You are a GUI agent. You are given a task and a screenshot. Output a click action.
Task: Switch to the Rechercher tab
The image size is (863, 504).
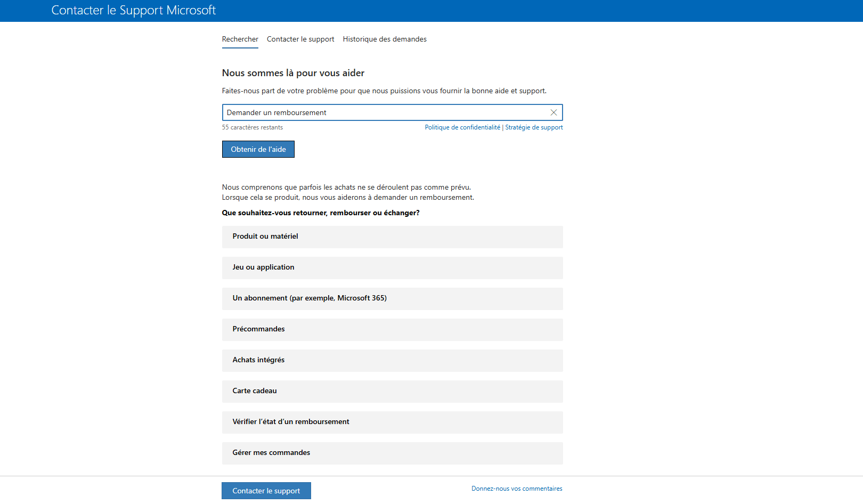point(240,39)
